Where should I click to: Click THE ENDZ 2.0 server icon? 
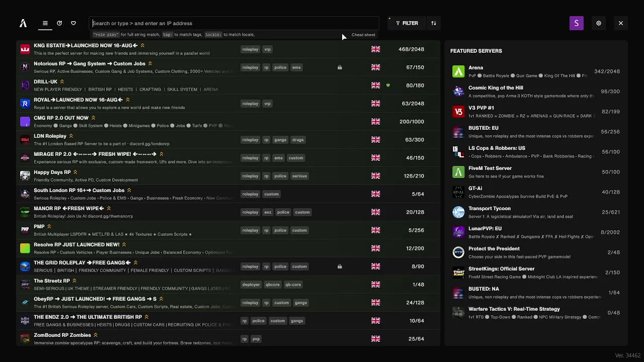[25, 321]
